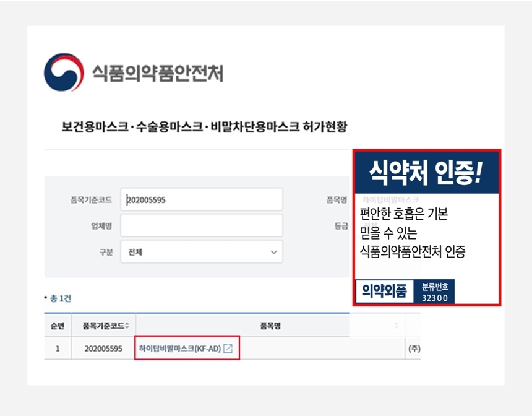Click the external link icon beside 하이탑비말마스크(KF-AD)
Image resolution: width=532 pixels, height=416 pixels.
point(228,349)
